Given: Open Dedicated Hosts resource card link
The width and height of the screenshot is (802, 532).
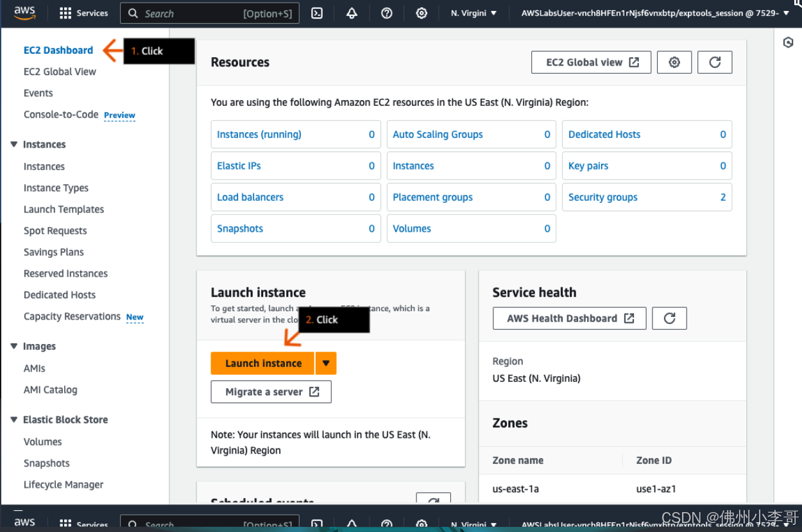Looking at the screenshot, I should (x=604, y=135).
